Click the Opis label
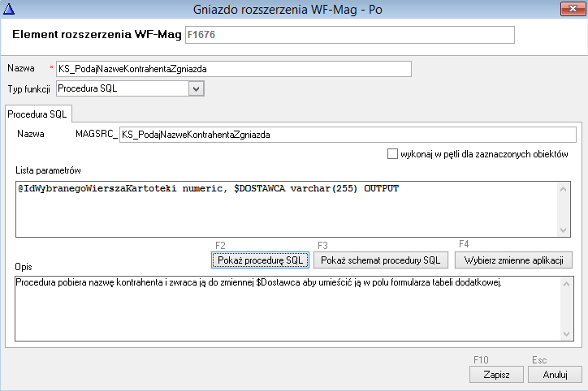This screenshot has height=391, width=588. click(x=24, y=267)
